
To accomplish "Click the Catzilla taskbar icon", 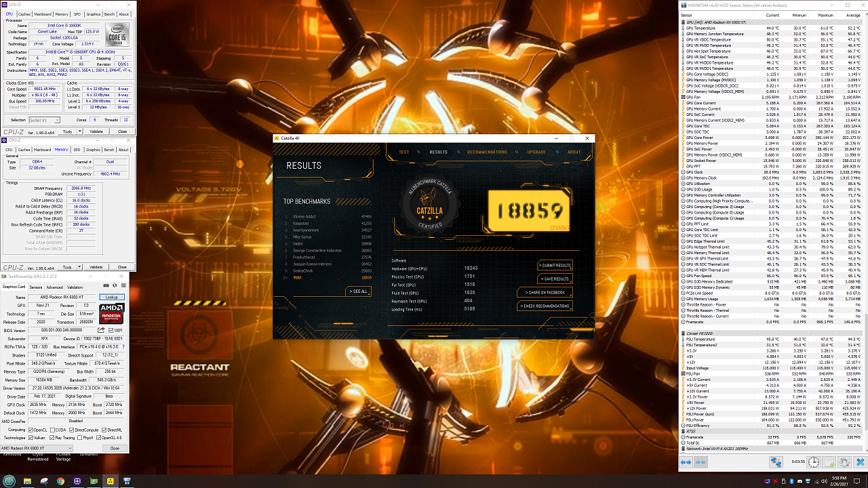I will (x=111, y=481).
